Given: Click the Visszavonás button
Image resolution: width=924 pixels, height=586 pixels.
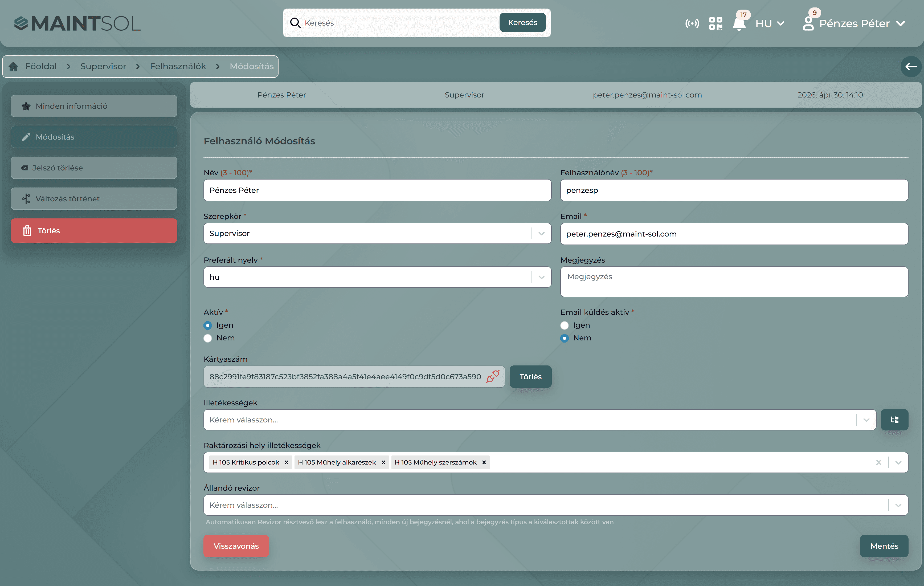Looking at the screenshot, I should (x=236, y=546).
